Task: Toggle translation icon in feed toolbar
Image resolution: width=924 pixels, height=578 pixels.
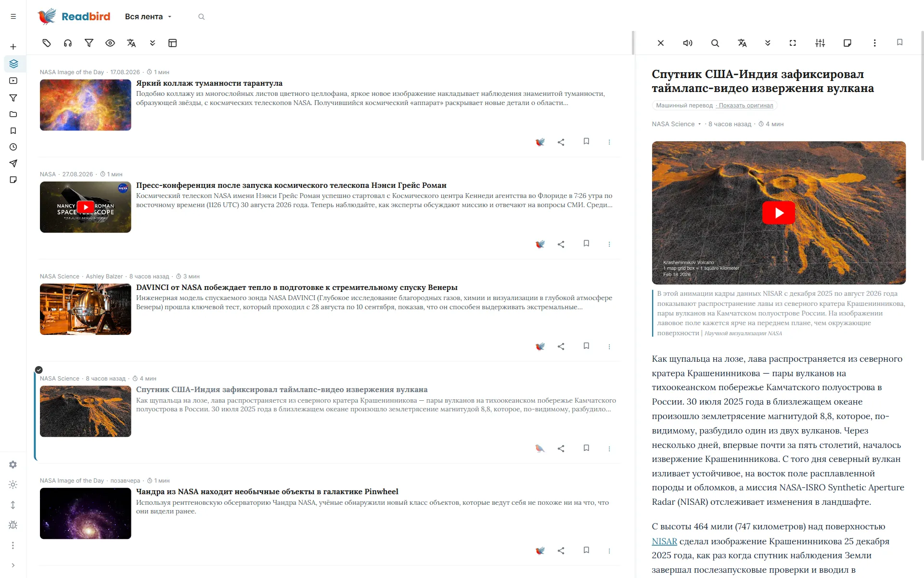Action: (131, 43)
